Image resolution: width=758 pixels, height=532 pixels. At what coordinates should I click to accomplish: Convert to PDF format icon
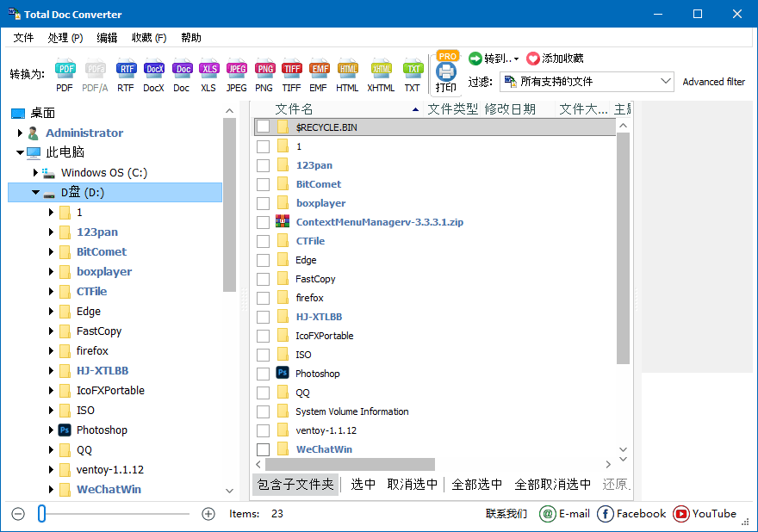click(x=65, y=69)
